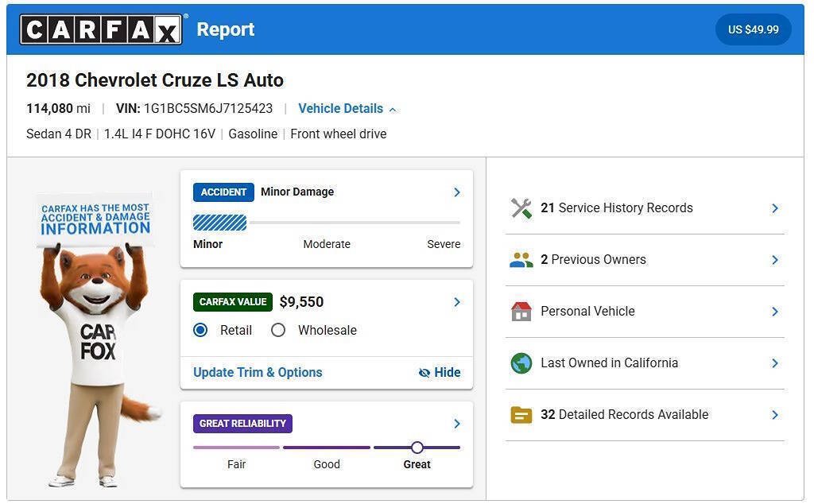814x504 pixels.
Task: Click the 1.4L I4 F DOHC 16V text
Action: click(159, 134)
